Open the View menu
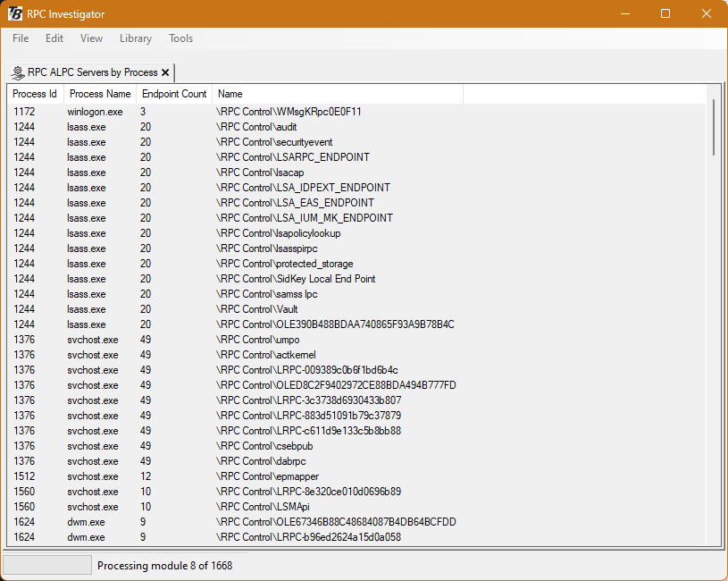 coord(91,38)
